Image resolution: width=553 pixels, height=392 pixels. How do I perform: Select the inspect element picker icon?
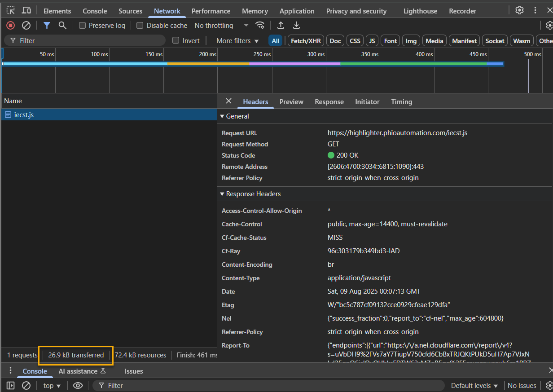click(x=10, y=10)
